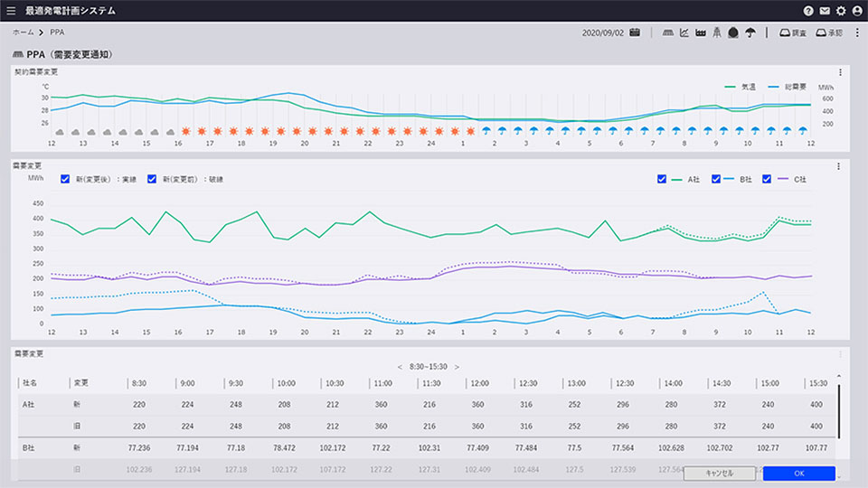Open the user account icon
The image size is (868, 488).
point(857,11)
